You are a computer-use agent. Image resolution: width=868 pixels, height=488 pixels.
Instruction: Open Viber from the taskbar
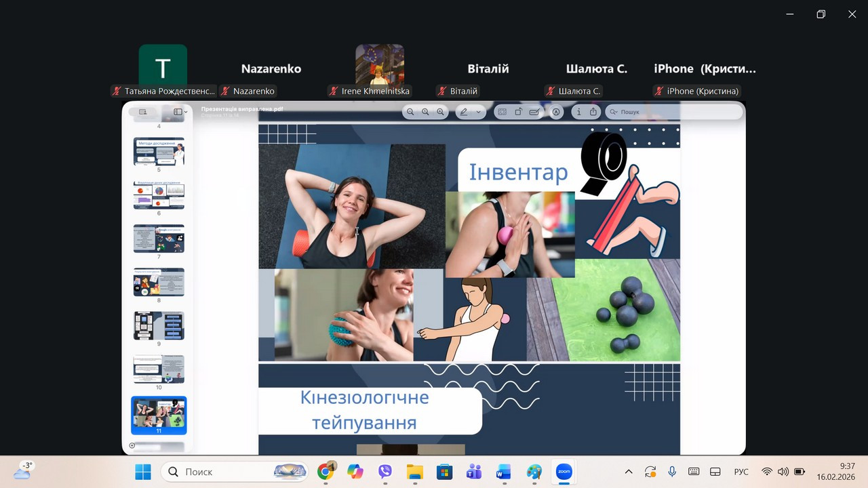click(385, 472)
